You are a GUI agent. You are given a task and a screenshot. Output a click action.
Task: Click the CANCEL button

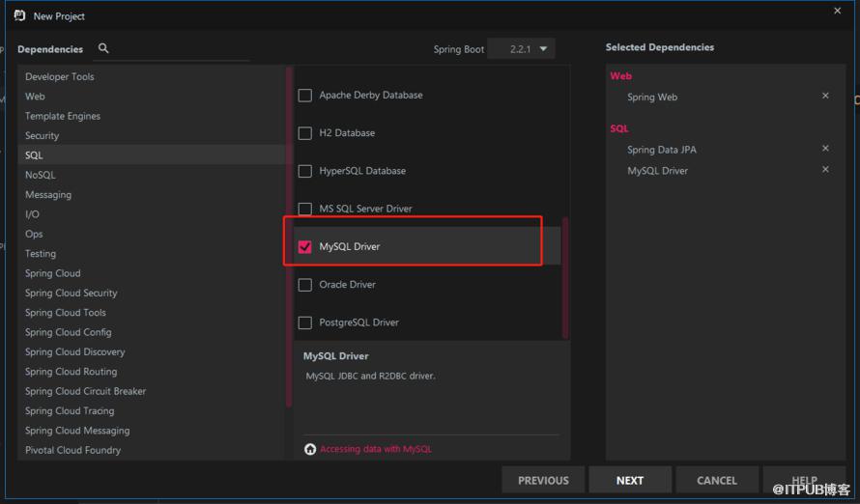tap(717, 481)
